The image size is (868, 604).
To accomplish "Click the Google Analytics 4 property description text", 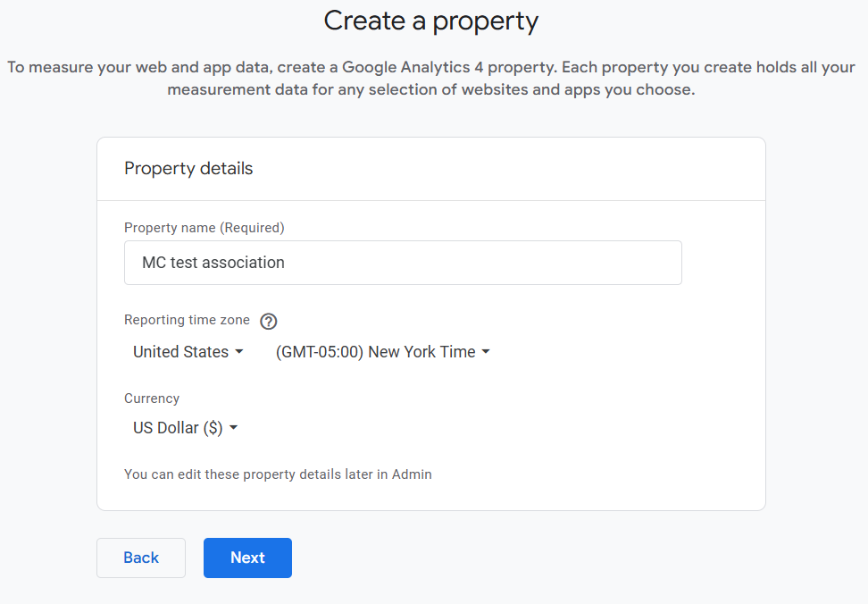I will coord(430,67).
